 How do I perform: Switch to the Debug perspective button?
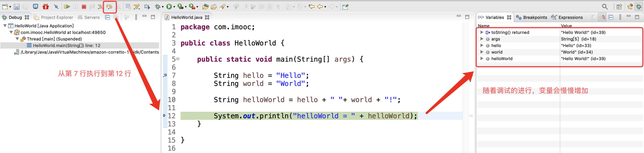point(639,7)
